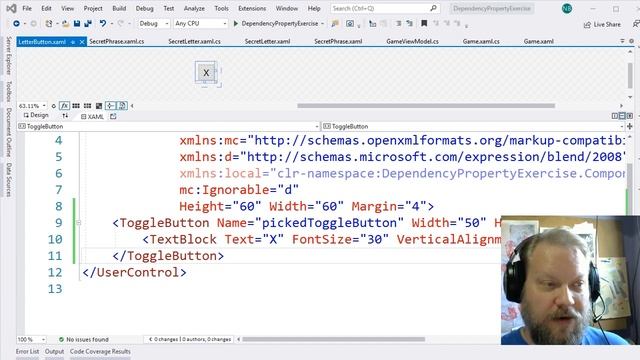Viewport: 640px width, 360px height.
Task: Click the designer horizontal scrollbar
Action: 426,106
